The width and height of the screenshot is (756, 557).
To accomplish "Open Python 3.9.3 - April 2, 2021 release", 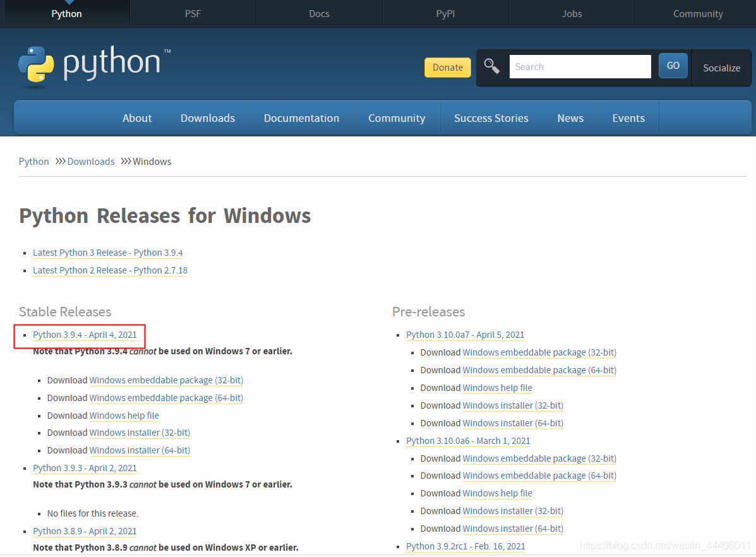I will tap(85, 468).
